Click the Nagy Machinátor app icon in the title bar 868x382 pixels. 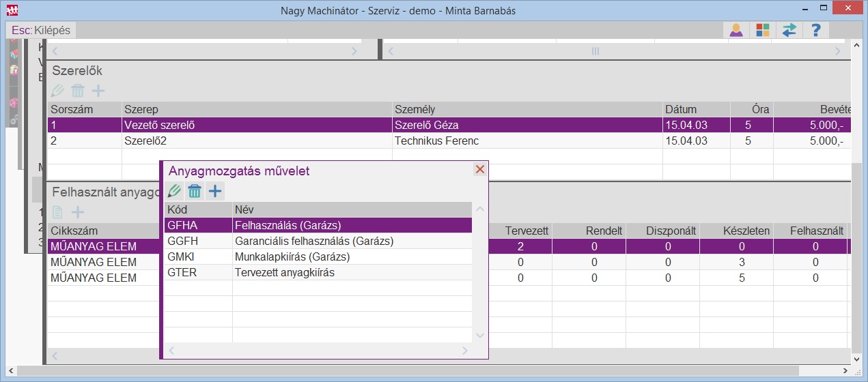tap(12, 10)
